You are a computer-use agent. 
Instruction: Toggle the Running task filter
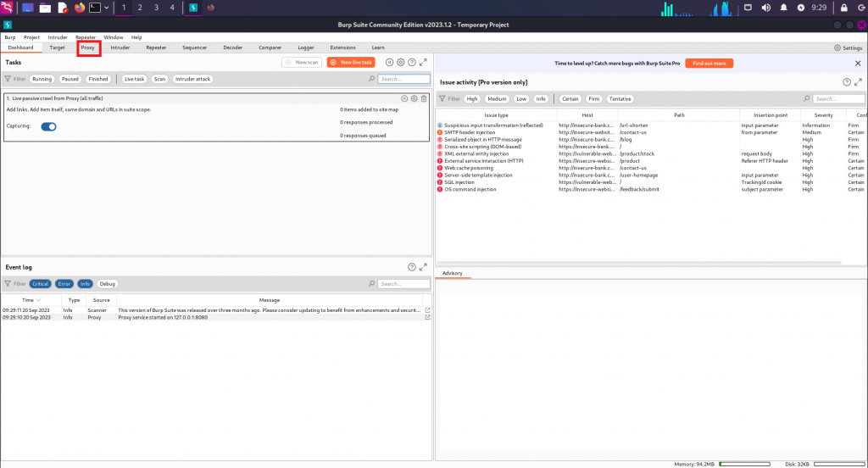(42, 79)
